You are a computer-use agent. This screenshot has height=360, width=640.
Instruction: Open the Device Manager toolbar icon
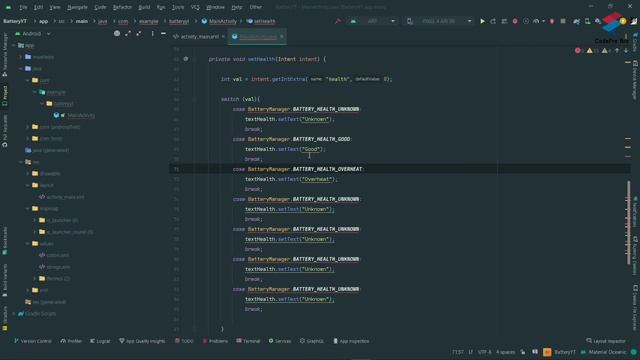tap(587, 21)
